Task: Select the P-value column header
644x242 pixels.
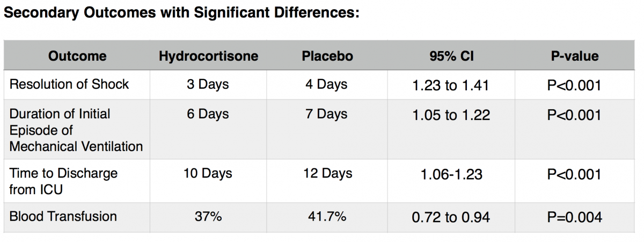Action: [x=574, y=56]
